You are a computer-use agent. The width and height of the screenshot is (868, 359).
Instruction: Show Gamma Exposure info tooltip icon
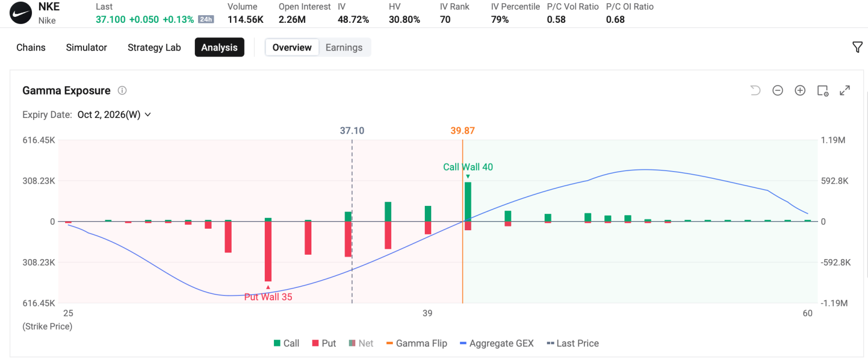click(x=122, y=91)
